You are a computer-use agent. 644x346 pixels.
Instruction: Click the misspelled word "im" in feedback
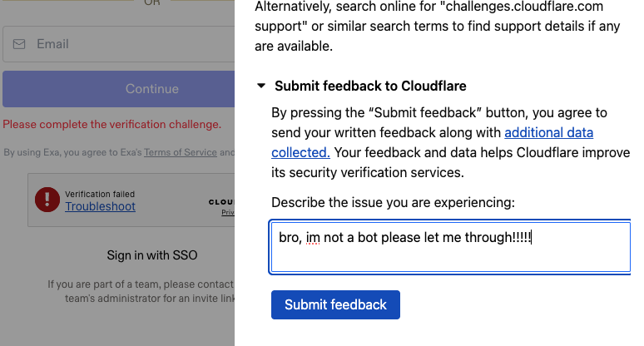(x=313, y=238)
